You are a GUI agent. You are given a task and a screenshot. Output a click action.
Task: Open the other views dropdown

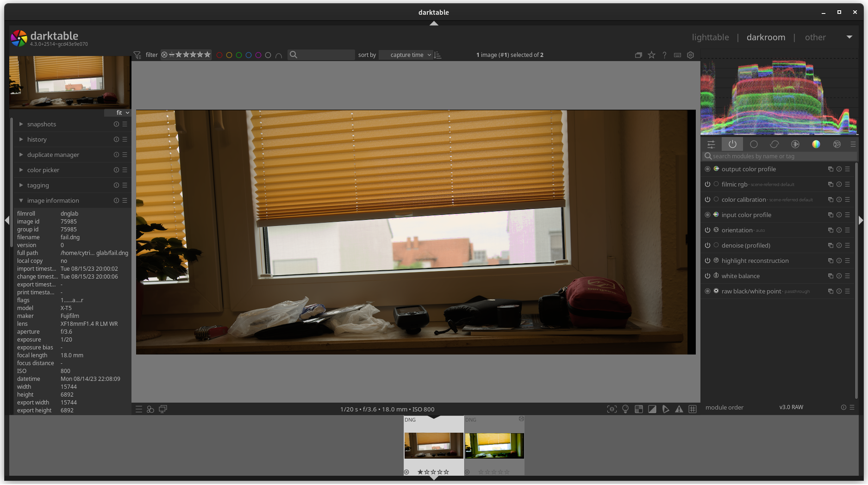[x=815, y=37]
